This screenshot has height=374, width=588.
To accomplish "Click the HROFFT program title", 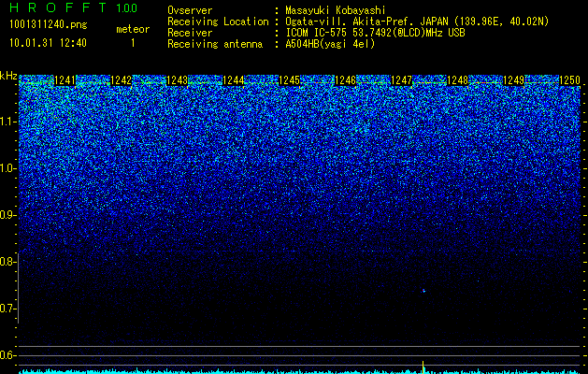I will point(58,7).
